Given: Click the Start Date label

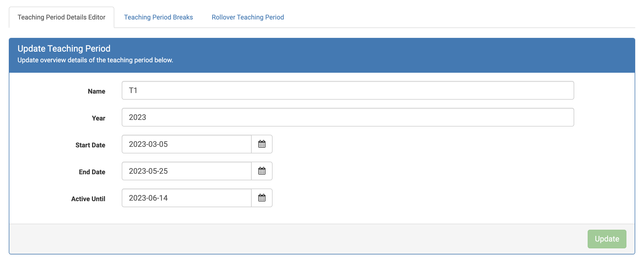Looking at the screenshot, I should coord(90,145).
